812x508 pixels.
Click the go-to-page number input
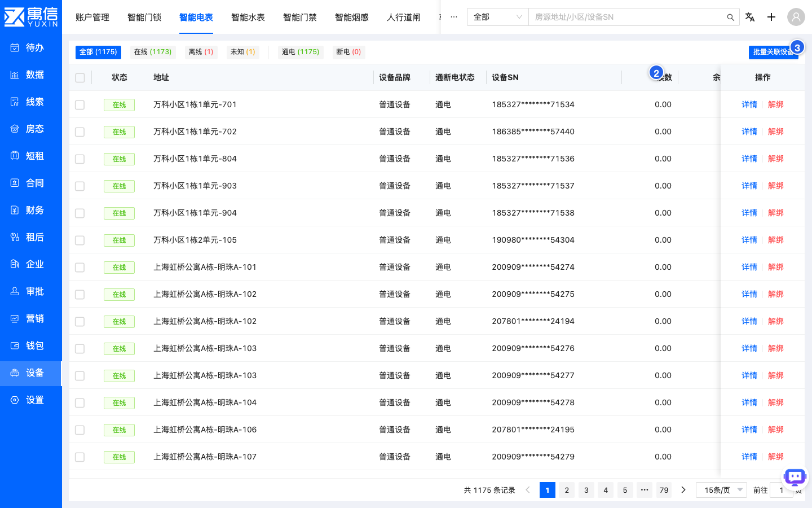pos(782,490)
